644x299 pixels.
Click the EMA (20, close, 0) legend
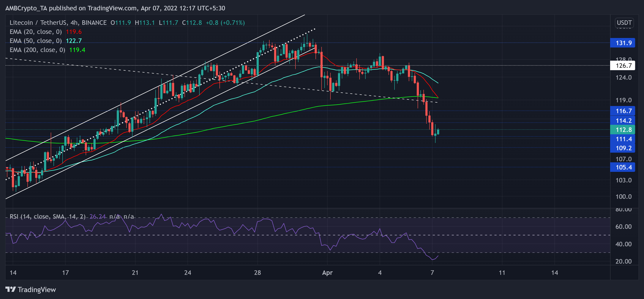(35, 32)
